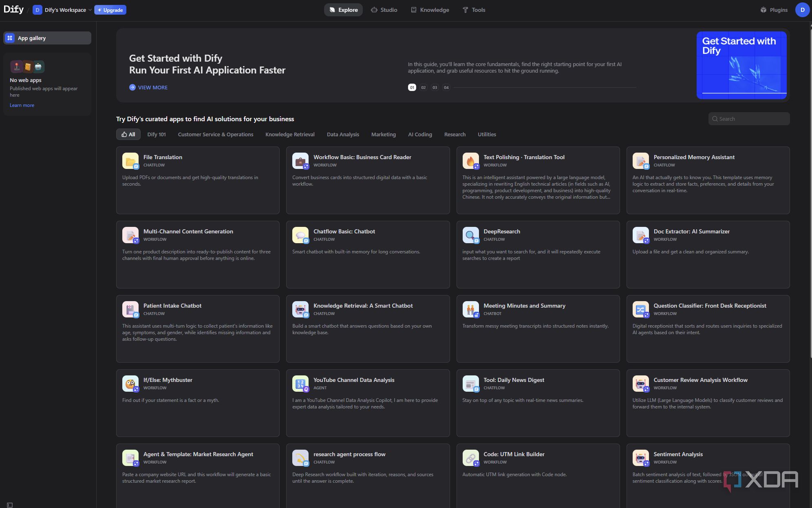Open the Plugins page
Image resolution: width=812 pixels, height=508 pixels.
pyautogui.click(x=774, y=10)
